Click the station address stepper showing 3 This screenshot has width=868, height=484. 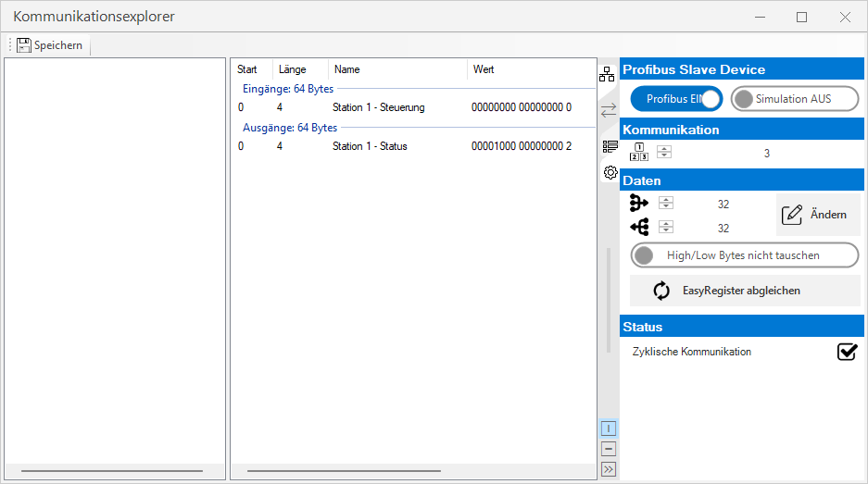point(665,154)
